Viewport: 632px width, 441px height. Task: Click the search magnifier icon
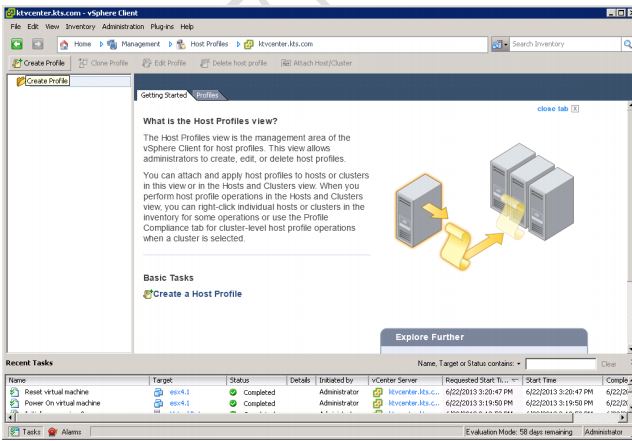tap(627, 44)
